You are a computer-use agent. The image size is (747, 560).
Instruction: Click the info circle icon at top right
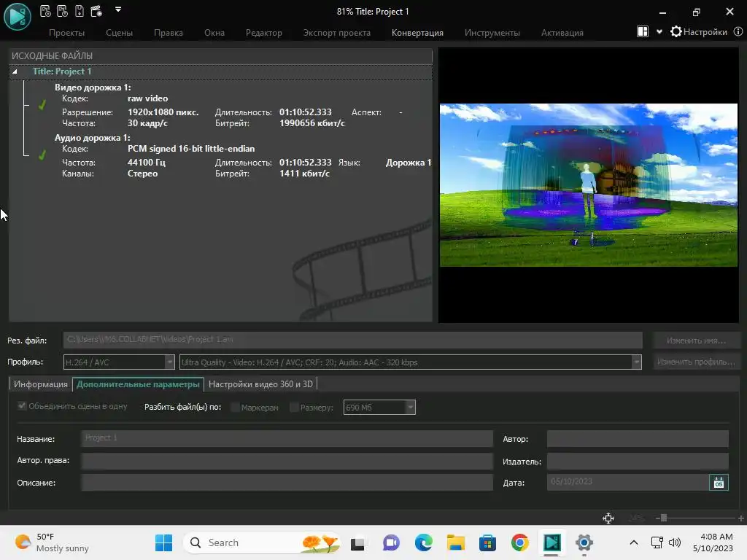click(x=738, y=31)
